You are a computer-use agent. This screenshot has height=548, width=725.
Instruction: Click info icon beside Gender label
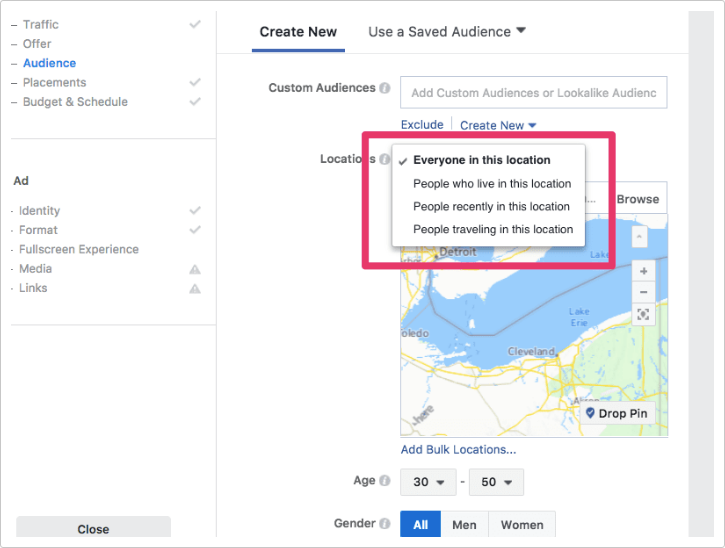tap(385, 523)
